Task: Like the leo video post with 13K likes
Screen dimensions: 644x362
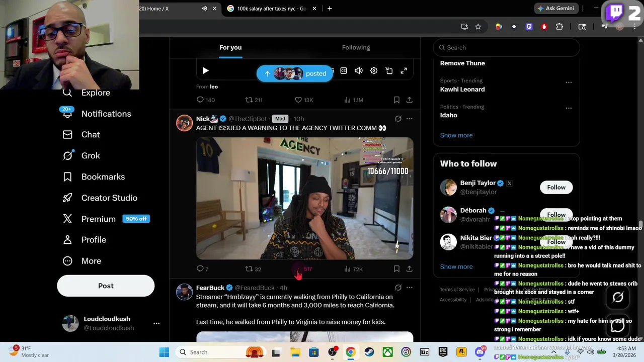Action: pyautogui.click(x=304, y=100)
